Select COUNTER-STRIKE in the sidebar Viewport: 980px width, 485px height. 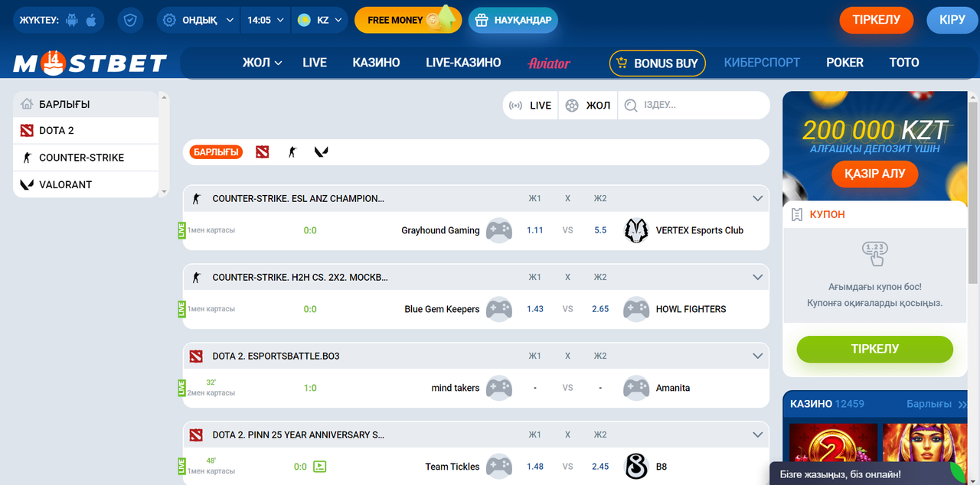click(x=86, y=158)
